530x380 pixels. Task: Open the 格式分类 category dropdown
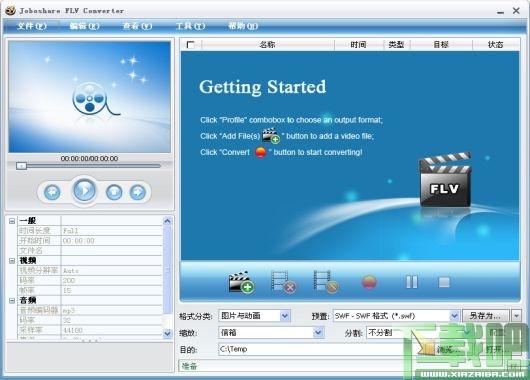coord(285,316)
